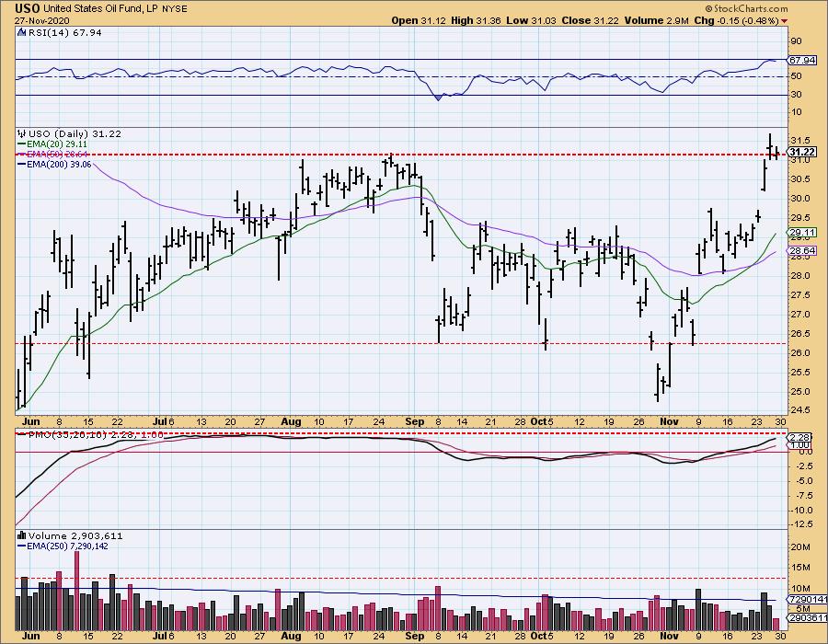Click the 28.64 EMA value tag on axis

pos(802,251)
